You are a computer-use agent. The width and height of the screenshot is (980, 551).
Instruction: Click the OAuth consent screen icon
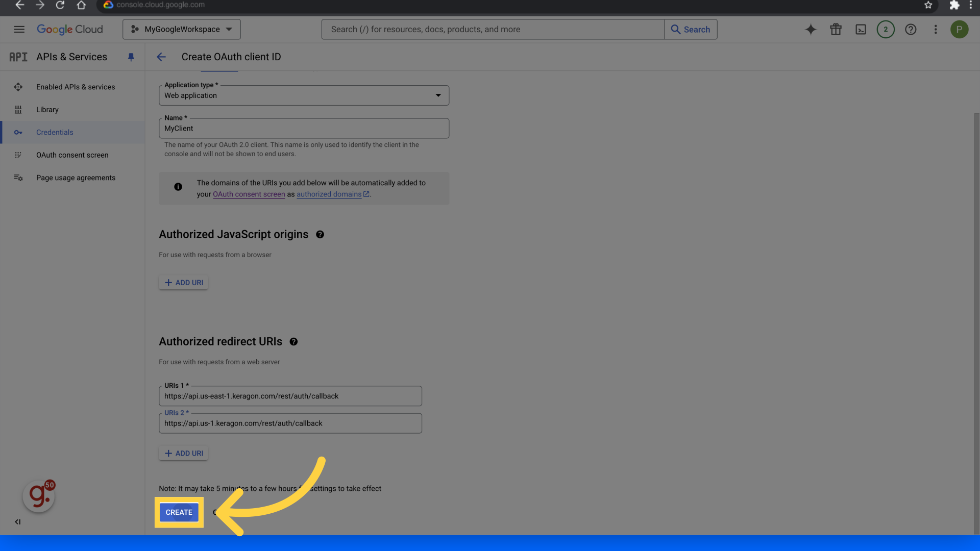[18, 155]
